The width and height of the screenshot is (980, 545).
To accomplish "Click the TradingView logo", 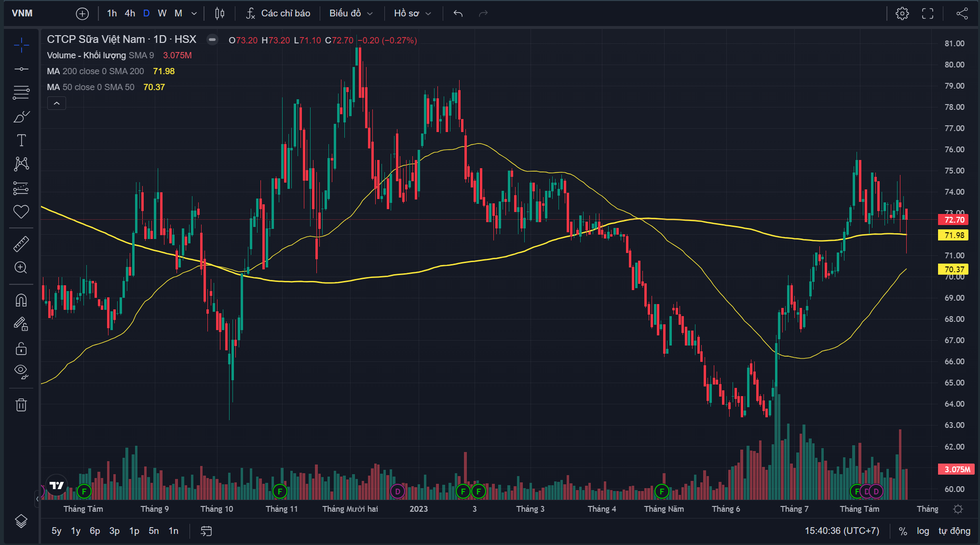I will coord(57,485).
